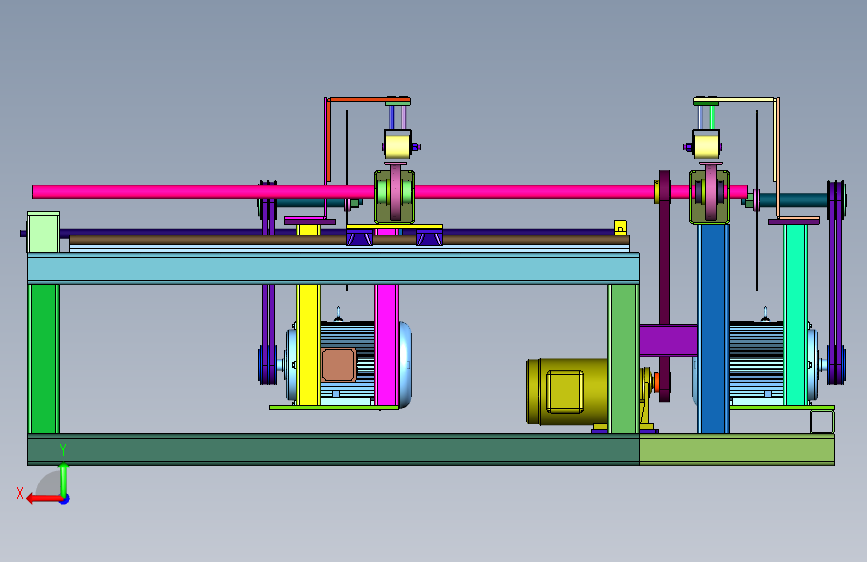The image size is (867, 562).
Task: Select the blue lower pulley of left motor
Action: point(268,365)
